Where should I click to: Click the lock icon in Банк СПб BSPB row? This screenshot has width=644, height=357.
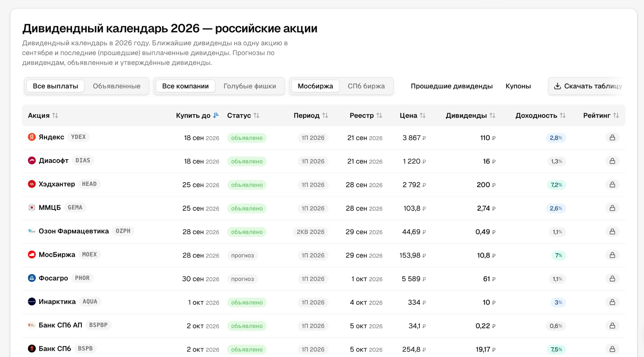coord(612,349)
